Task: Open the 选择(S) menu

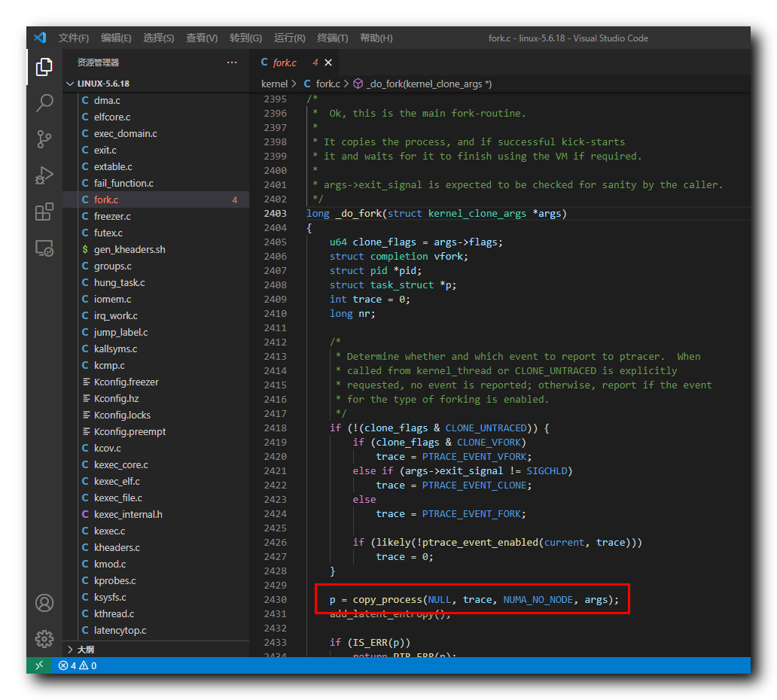Action: 159,38
